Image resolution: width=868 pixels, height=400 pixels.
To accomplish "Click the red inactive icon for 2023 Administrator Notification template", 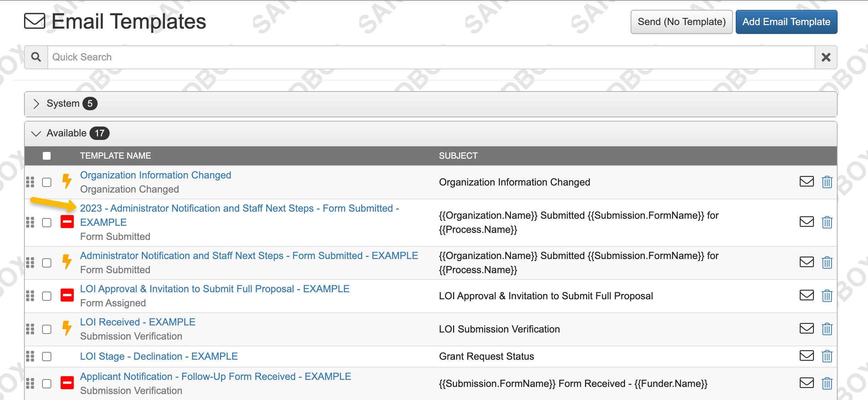I will coord(67,222).
